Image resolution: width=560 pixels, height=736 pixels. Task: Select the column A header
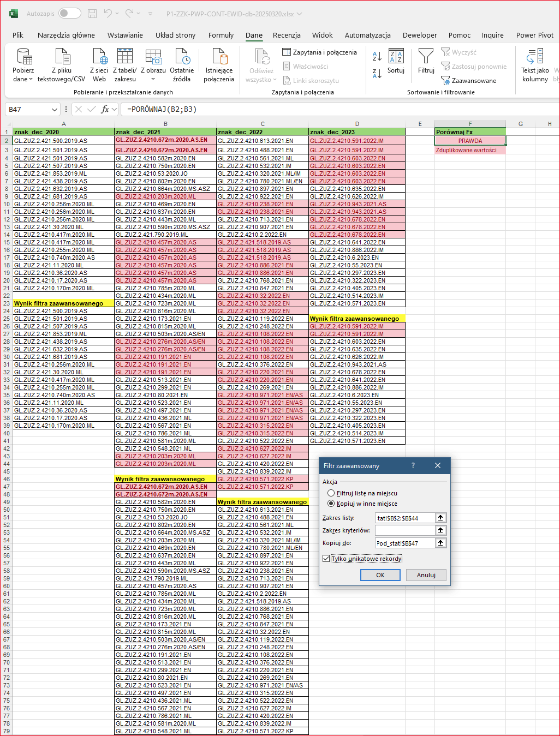pos(63,124)
